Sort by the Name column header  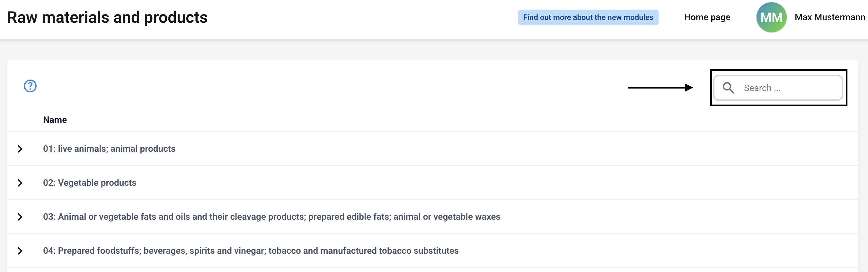(55, 120)
